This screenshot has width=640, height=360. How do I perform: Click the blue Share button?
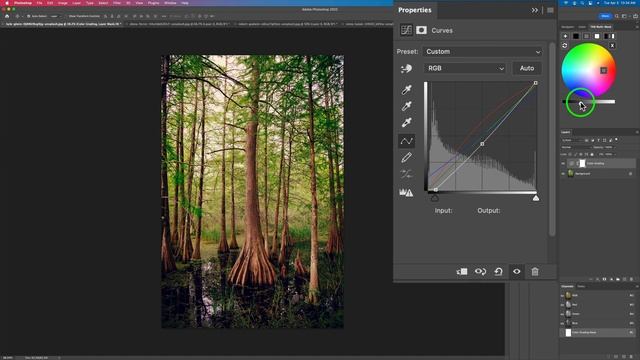pyautogui.click(x=605, y=16)
